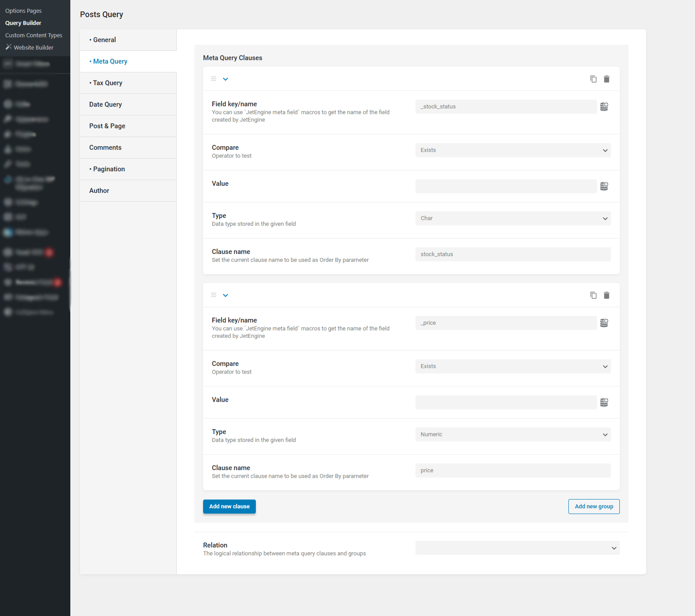Delete the _price clause with trash icon

pyautogui.click(x=606, y=295)
